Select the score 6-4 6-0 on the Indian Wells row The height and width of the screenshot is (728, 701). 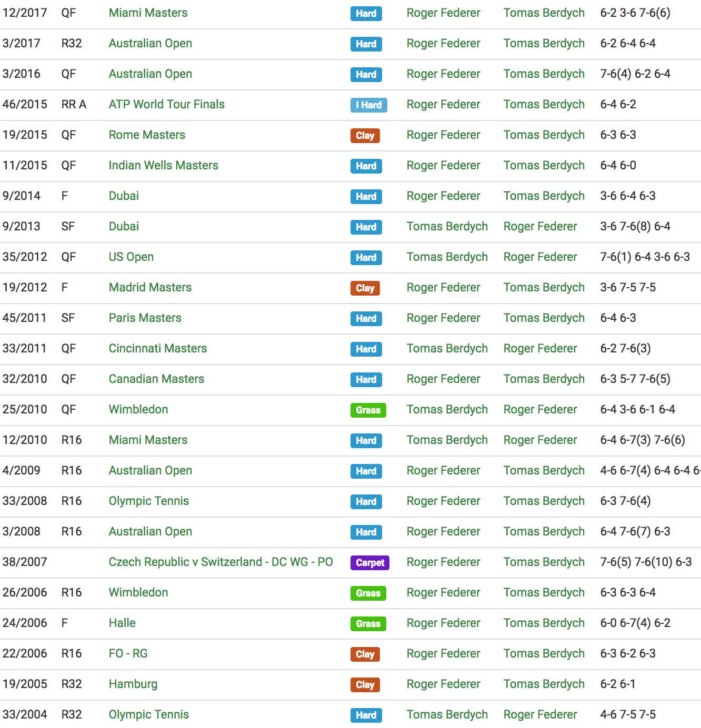point(618,165)
